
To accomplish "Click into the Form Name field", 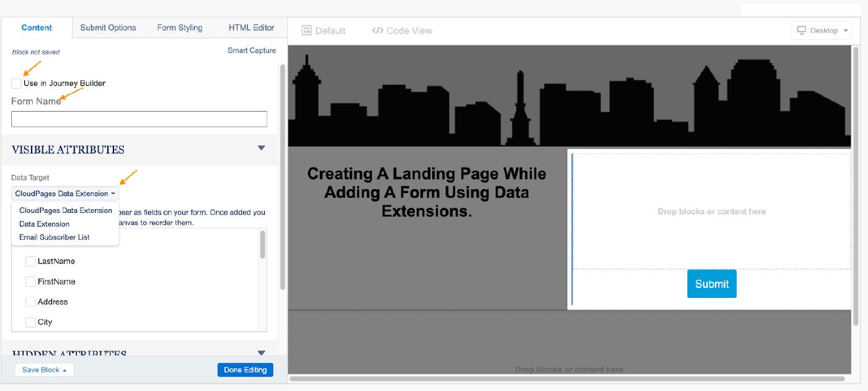I will [139, 119].
